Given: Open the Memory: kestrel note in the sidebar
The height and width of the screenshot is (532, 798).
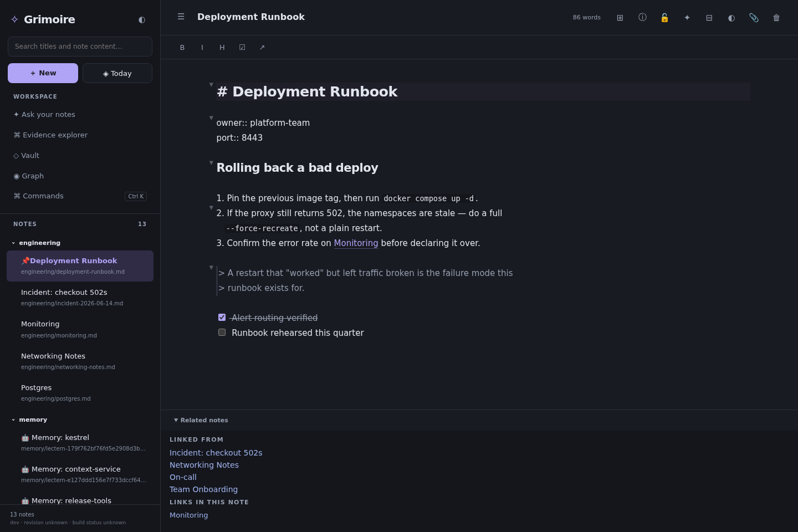Looking at the screenshot, I should (80, 443).
